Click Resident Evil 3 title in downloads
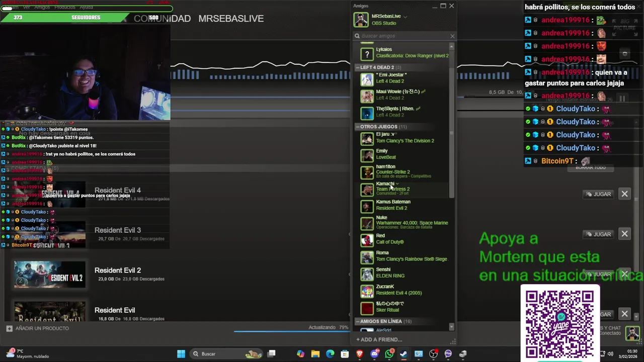The height and width of the screenshot is (362, 644). pyautogui.click(x=118, y=230)
